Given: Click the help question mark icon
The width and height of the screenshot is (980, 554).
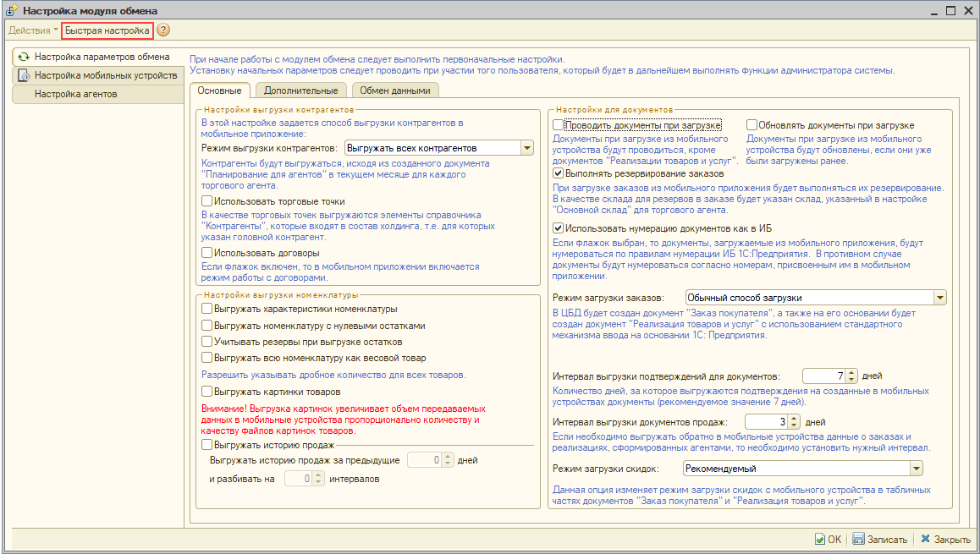Looking at the screenshot, I should pyautogui.click(x=163, y=30).
